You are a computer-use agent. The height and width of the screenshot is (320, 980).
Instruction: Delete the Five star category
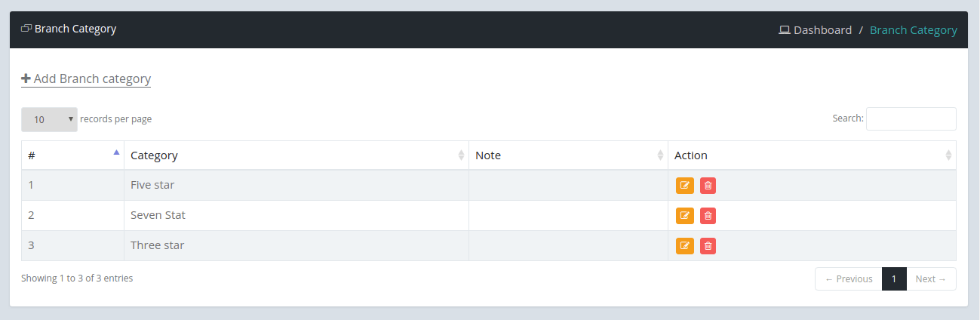[x=708, y=186]
